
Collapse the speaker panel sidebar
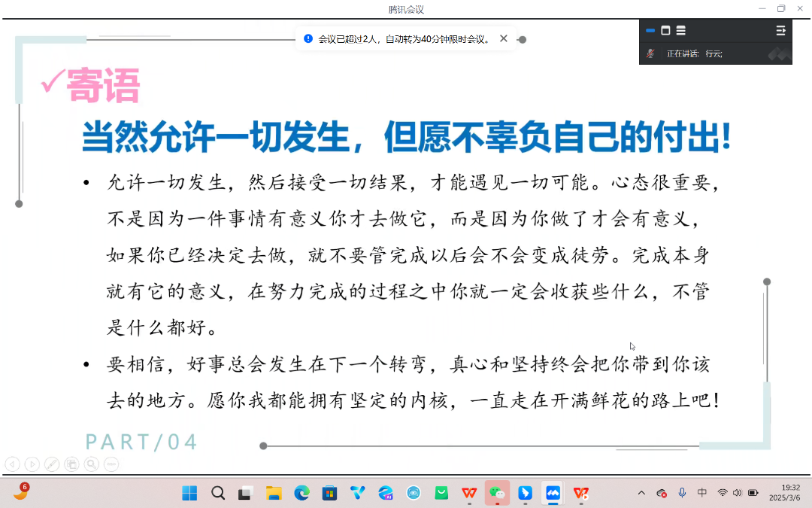tap(780, 31)
